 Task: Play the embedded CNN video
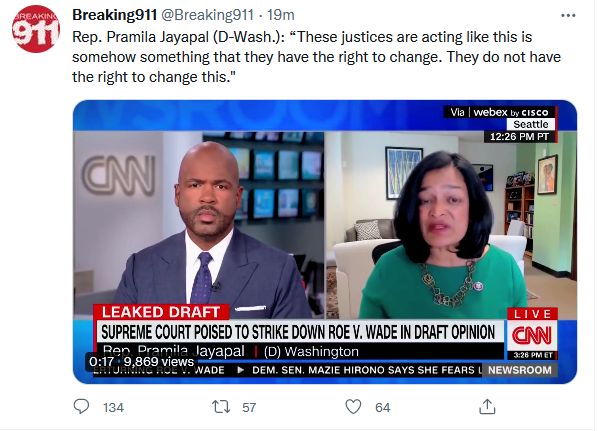325,242
